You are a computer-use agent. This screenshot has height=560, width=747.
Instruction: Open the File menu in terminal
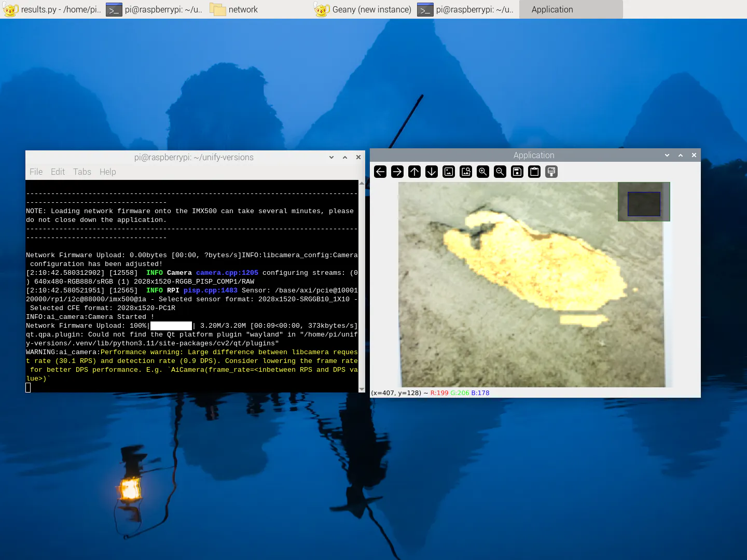(x=36, y=172)
